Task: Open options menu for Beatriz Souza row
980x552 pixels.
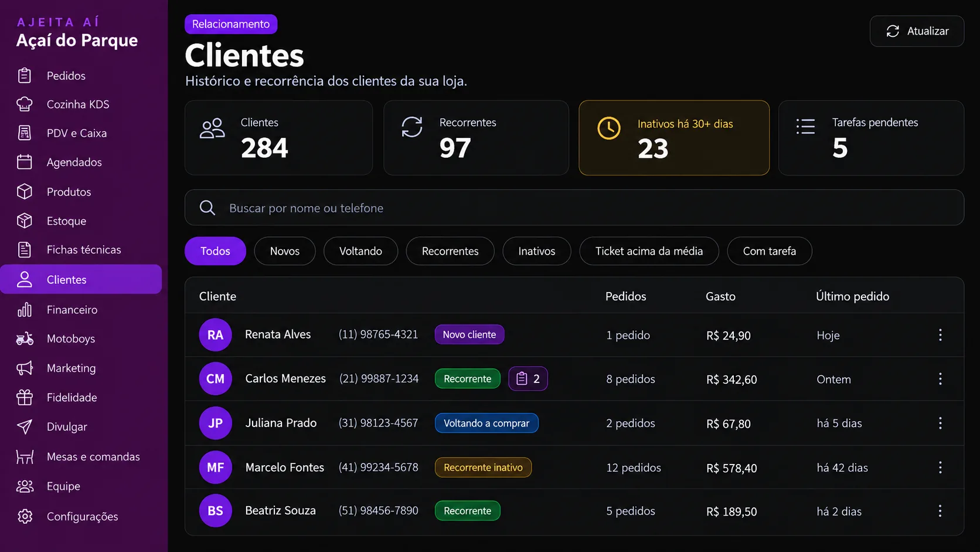Action: (940, 511)
